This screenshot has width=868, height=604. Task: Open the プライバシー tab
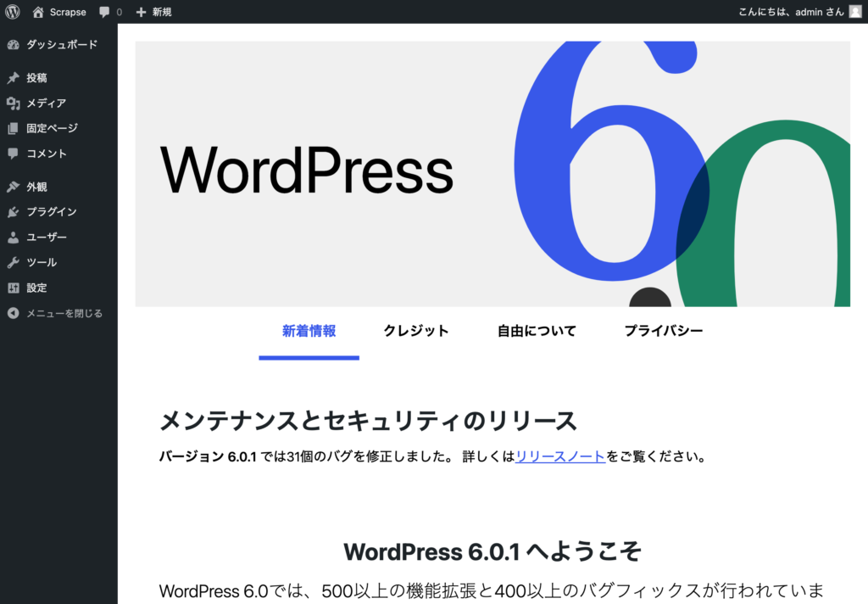664,332
